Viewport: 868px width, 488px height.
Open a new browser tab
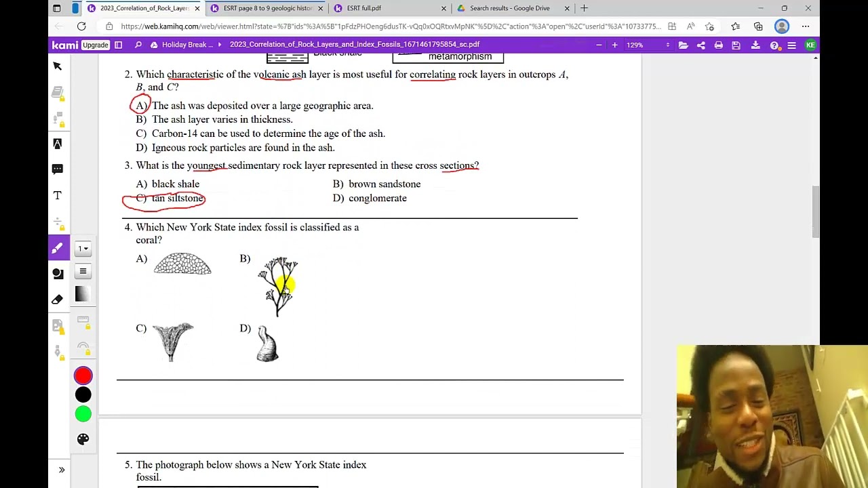[x=584, y=8]
